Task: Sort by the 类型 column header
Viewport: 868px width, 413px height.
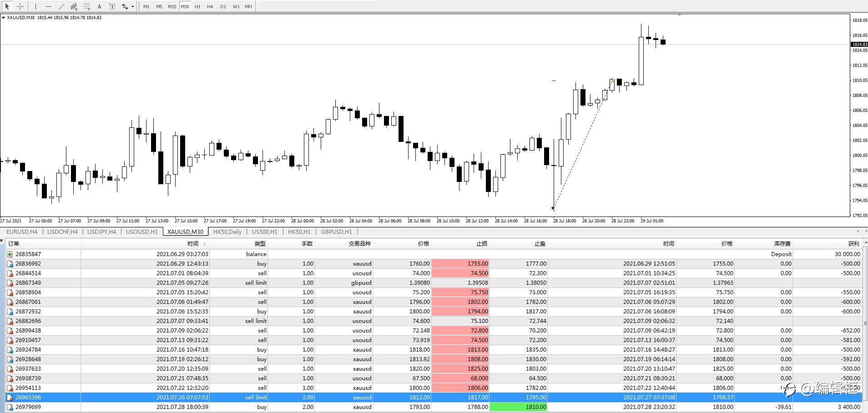Action: click(260, 244)
